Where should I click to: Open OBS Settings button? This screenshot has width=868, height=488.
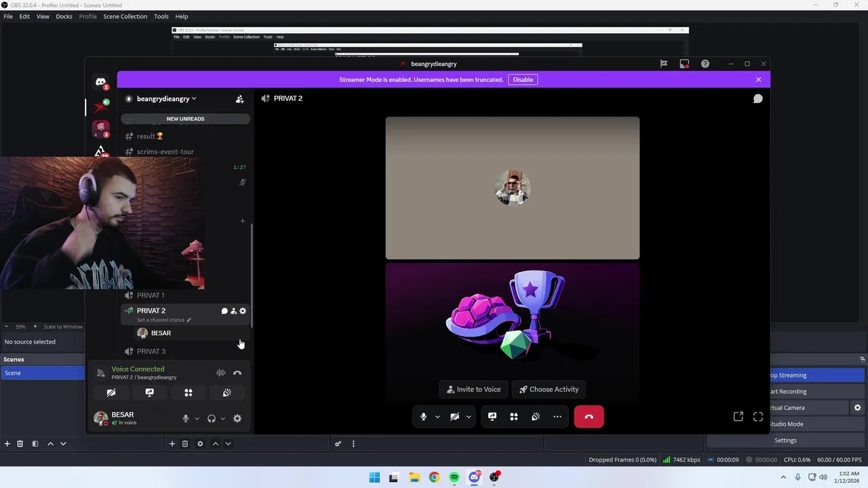click(x=786, y=440)
